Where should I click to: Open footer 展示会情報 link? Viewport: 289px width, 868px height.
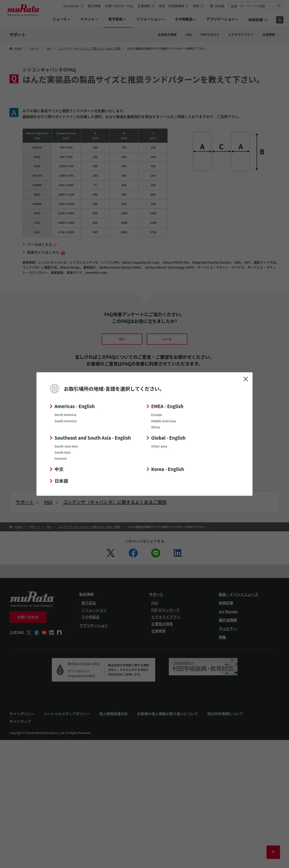pyautogui.click(x=228, y=620)
